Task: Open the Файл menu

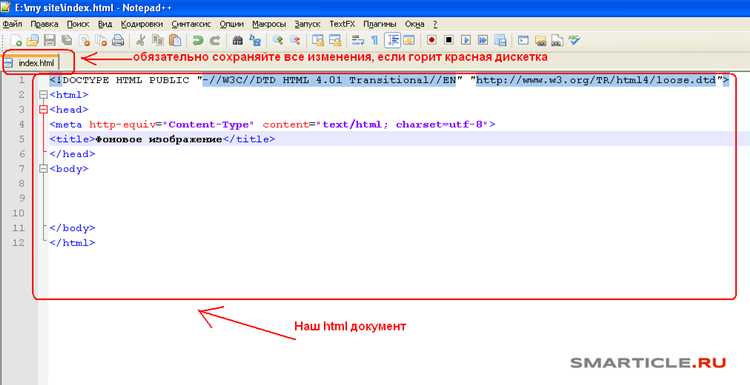Action: point(12,23)
